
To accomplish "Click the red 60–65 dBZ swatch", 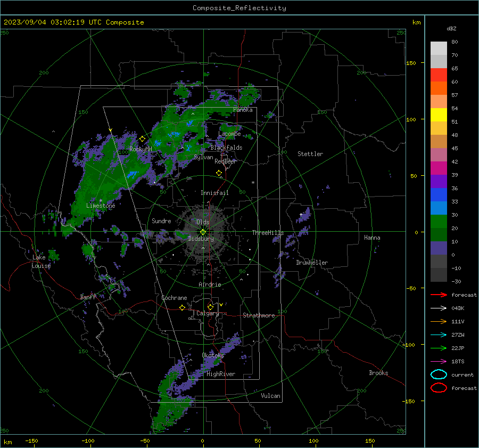I will pos(439,75).
